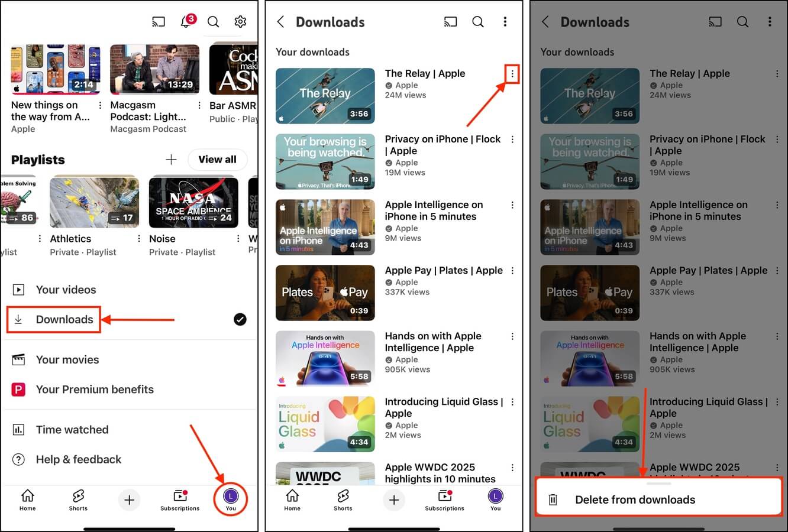Image resolution: width=788 pixels, height=532 pixels.
Task: Go to Home tab in the You screen
Action: click(x=28, y=499)
